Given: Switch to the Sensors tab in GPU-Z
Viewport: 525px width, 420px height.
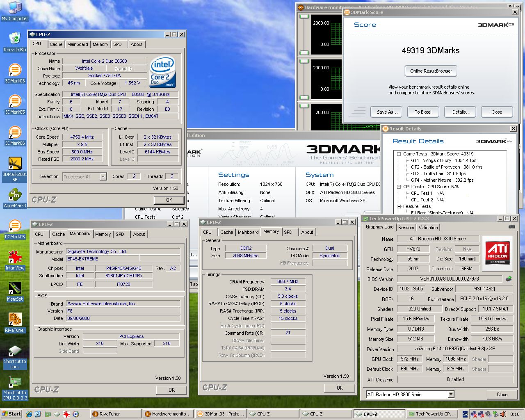Looking at the screenshot, I should coord(406,228).
